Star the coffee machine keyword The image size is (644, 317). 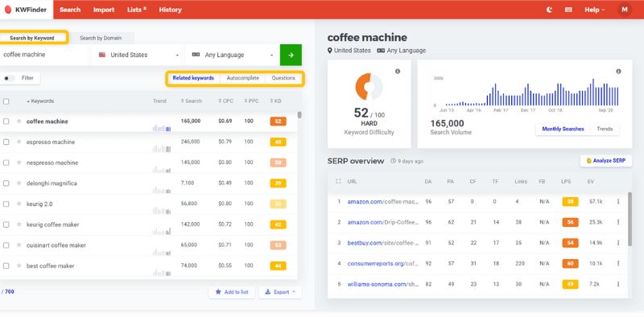coord(19,121)
